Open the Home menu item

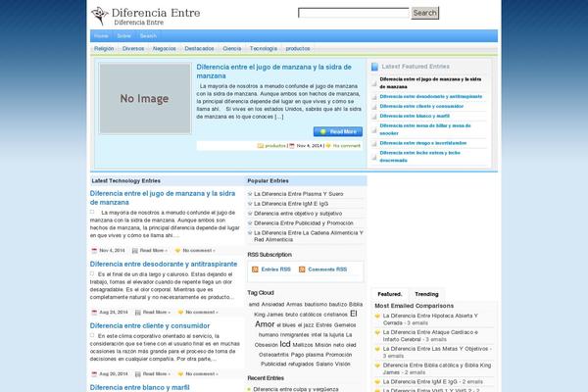pyautogui.click(x=101, y=36)
